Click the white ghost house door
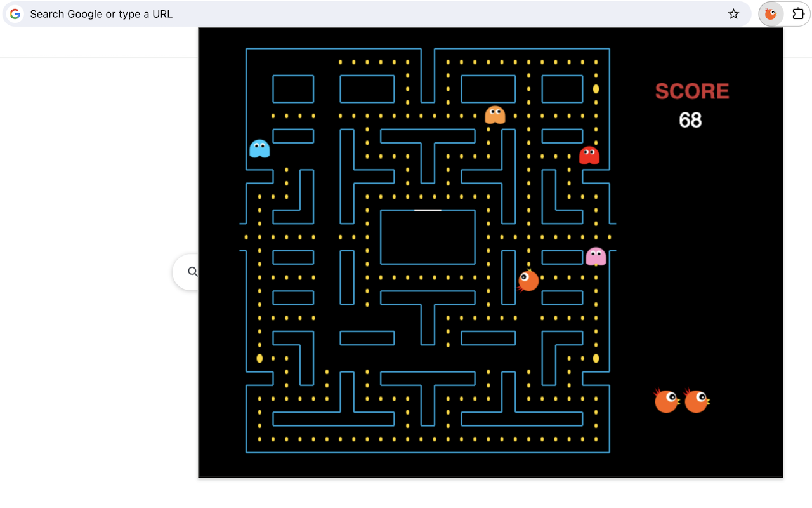The image size is (812, 508). 428,210
